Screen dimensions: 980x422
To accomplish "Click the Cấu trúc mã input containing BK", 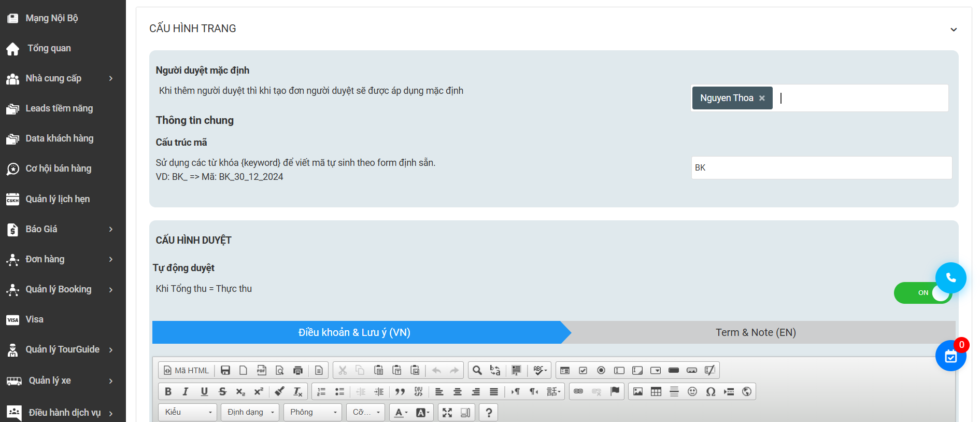I will point(821,168).
